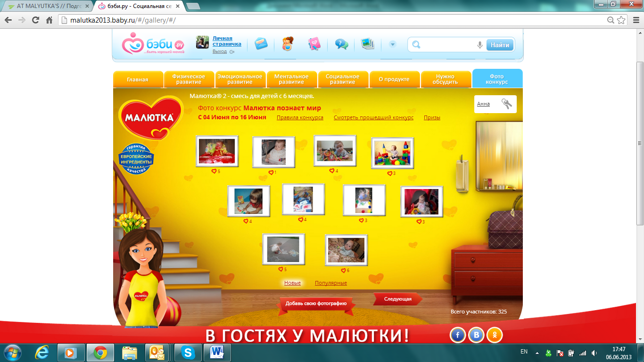
Task: Click the search magnifier icon in site search
Action: [416, 45]
